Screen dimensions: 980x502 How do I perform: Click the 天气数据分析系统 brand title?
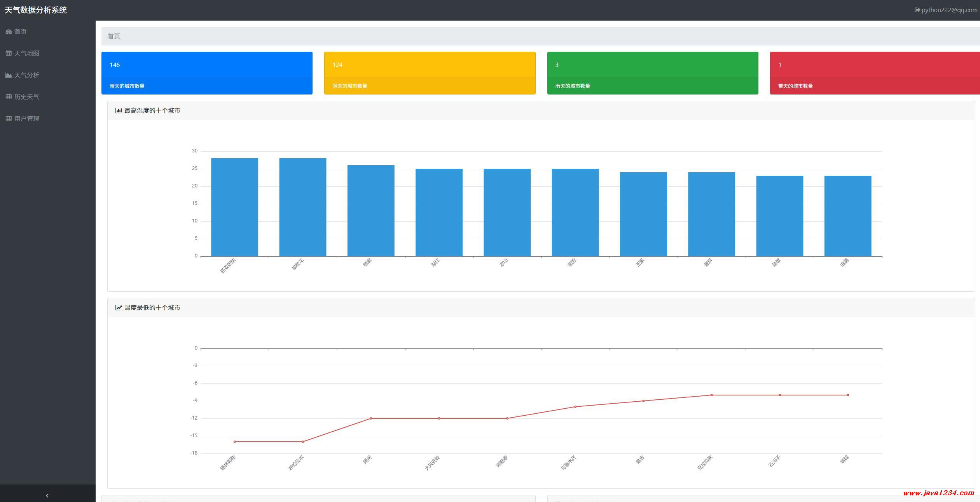36,10
